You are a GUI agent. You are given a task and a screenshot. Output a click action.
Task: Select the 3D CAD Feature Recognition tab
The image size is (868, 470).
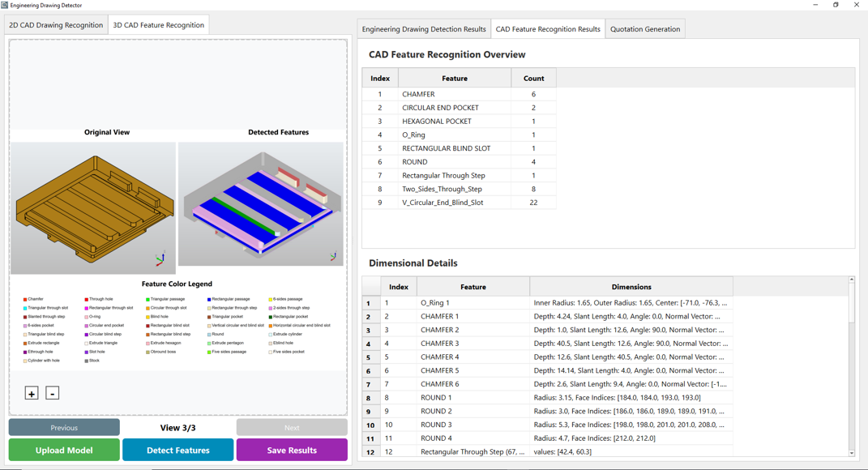pos(158,25)
